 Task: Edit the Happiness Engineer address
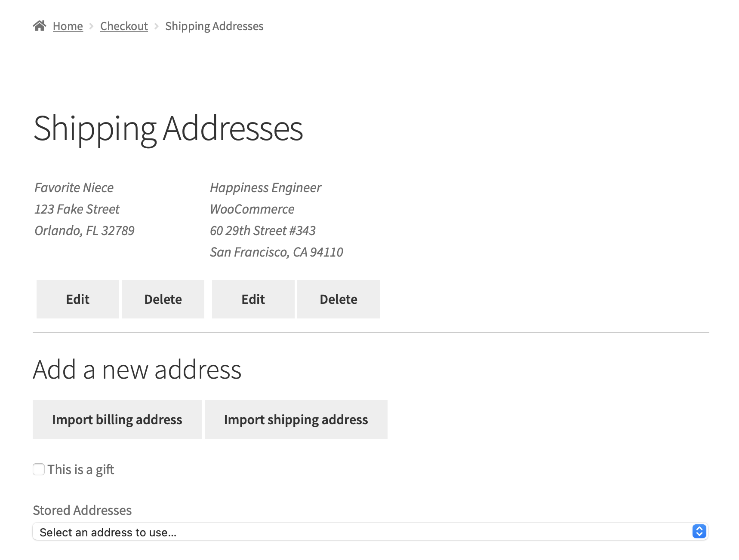(253, 299)
